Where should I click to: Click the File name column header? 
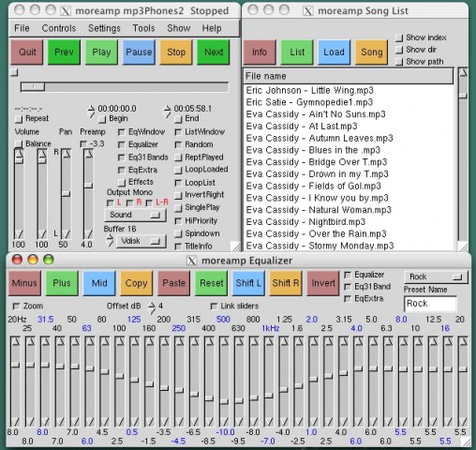point(348,76)
